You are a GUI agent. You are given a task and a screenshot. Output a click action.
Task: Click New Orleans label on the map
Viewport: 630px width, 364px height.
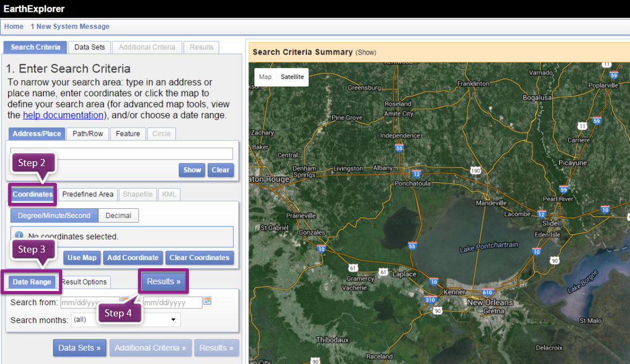tap(490, 302)
